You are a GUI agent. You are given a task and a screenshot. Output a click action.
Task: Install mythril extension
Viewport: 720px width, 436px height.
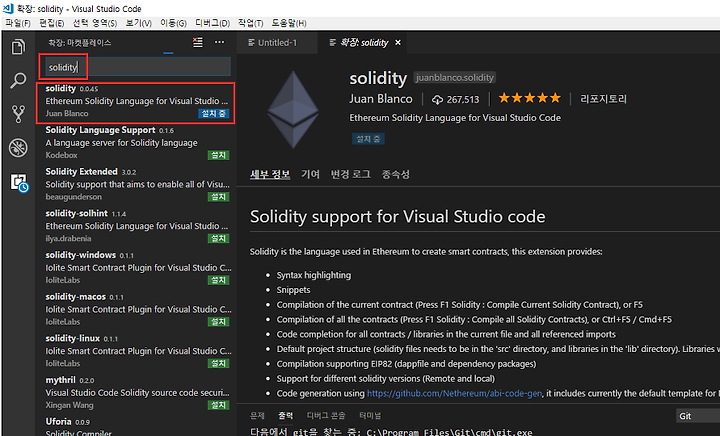click(x=219, y=405)
